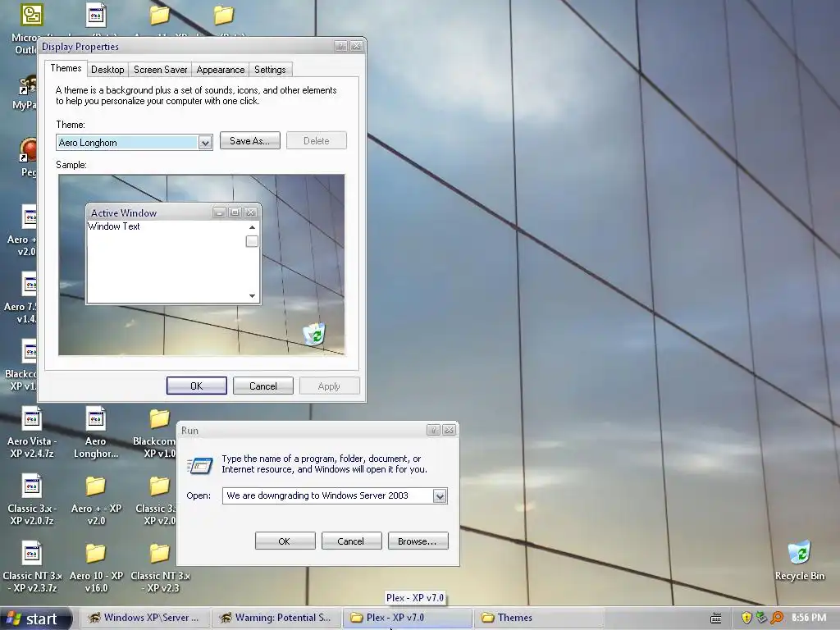Click OK in the Run dialog
840x630 pixels.
click(x=285, y=541)
